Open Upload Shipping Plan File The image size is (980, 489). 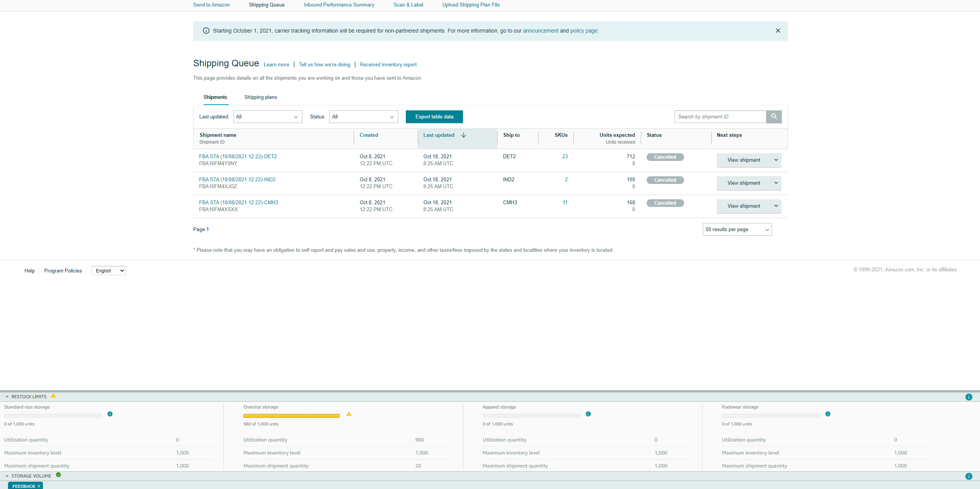(x=471, y=5)
